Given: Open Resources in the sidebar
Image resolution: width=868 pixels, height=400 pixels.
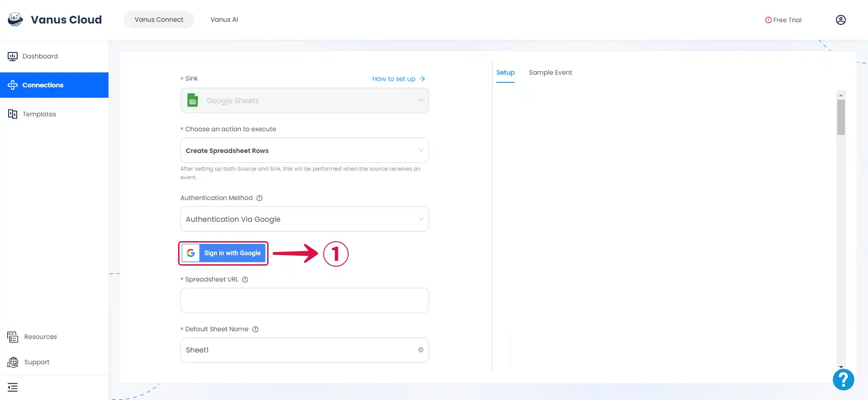Looking at the screenshot, I should [54, 337].
